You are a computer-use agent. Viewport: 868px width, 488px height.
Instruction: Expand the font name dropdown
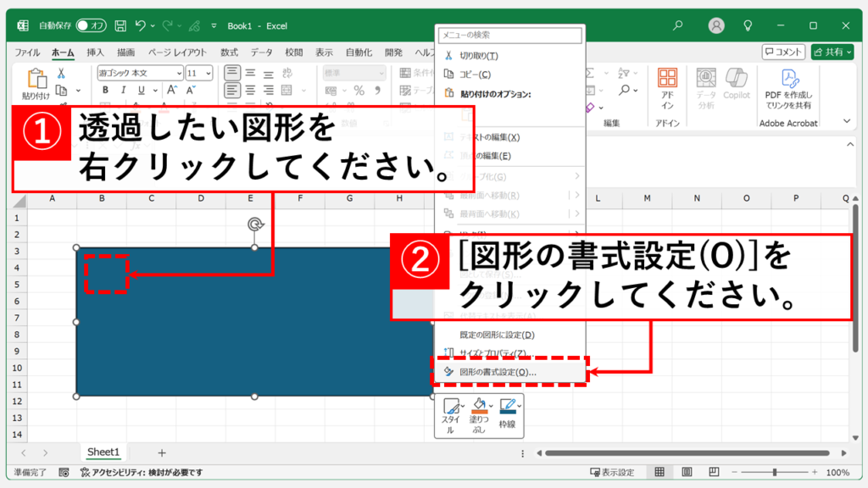pos(178,73)
